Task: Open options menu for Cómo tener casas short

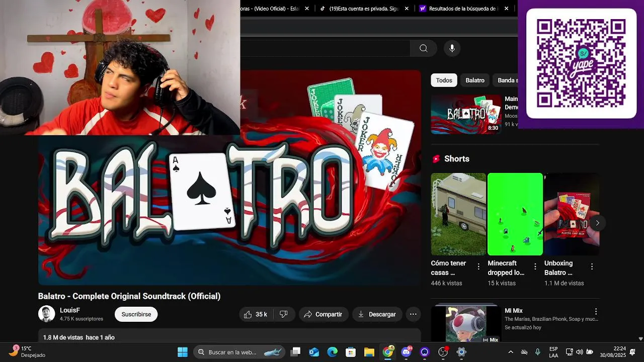Action: point(478,266)
